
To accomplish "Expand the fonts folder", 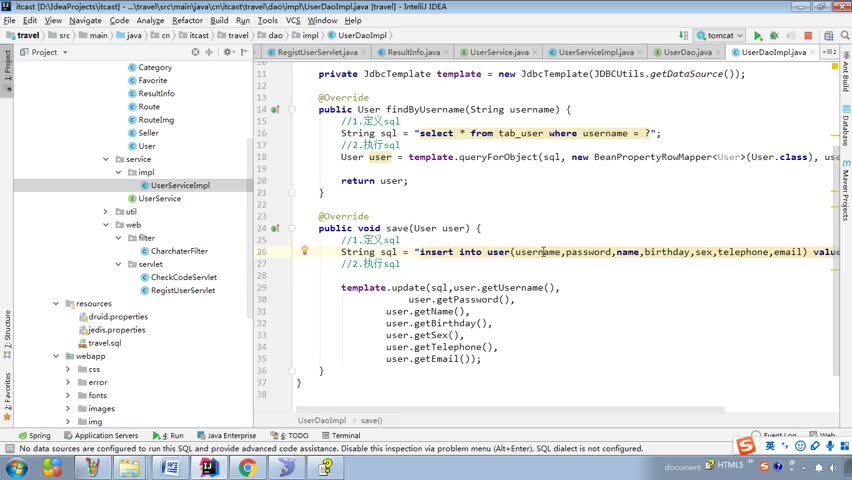I will (x=68, y=395).
